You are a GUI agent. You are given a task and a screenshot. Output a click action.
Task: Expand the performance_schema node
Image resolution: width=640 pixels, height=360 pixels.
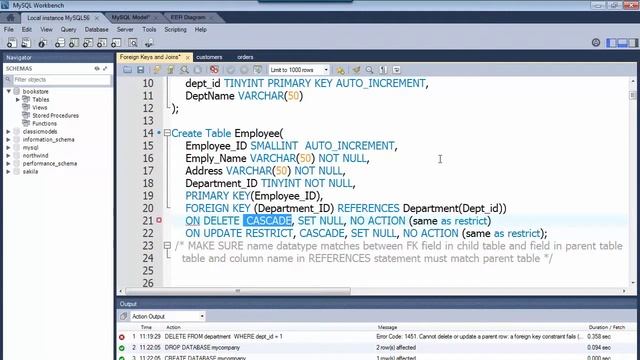click(x=9, y=163)
